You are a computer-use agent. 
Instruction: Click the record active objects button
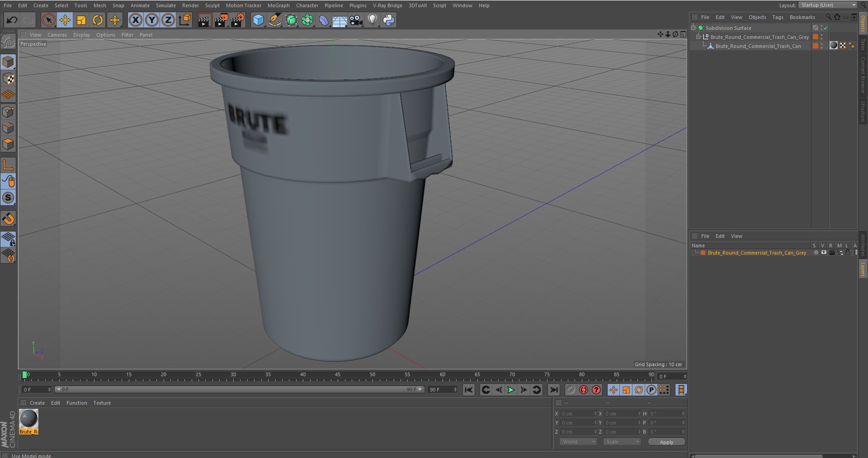pos(571,390)
